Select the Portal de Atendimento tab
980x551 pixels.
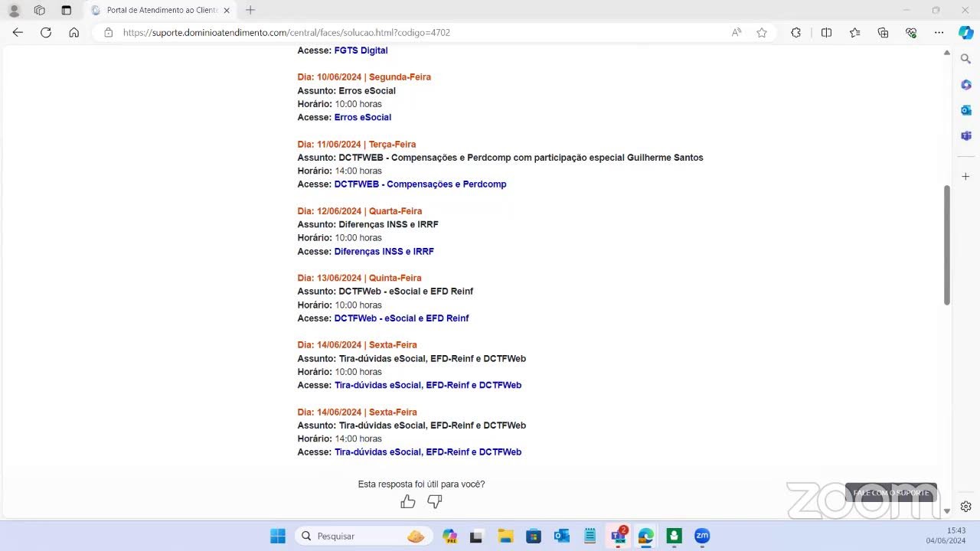click(x=160, y=11)
